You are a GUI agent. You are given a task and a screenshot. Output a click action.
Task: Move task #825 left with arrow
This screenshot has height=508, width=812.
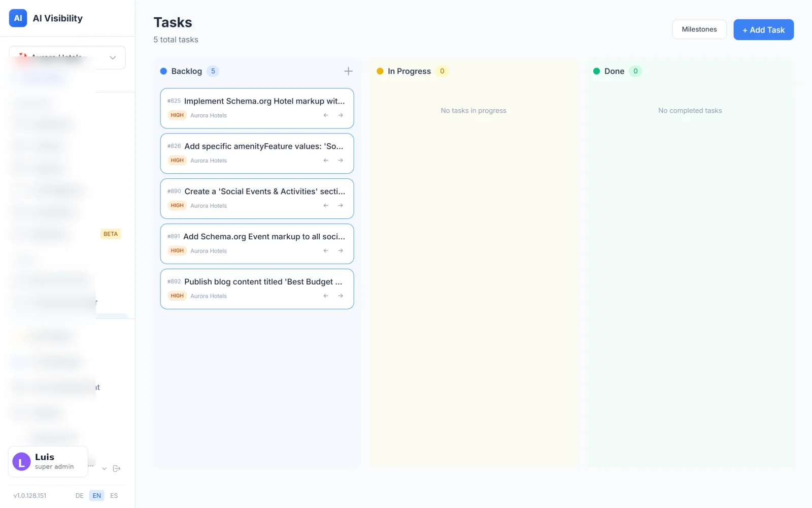[x=326, y=115]
